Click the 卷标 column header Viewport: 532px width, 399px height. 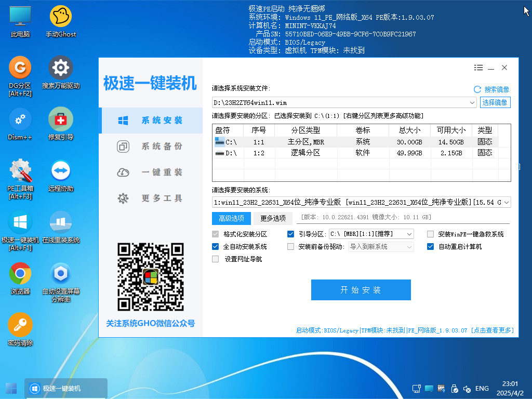click(x=363, y=130)
